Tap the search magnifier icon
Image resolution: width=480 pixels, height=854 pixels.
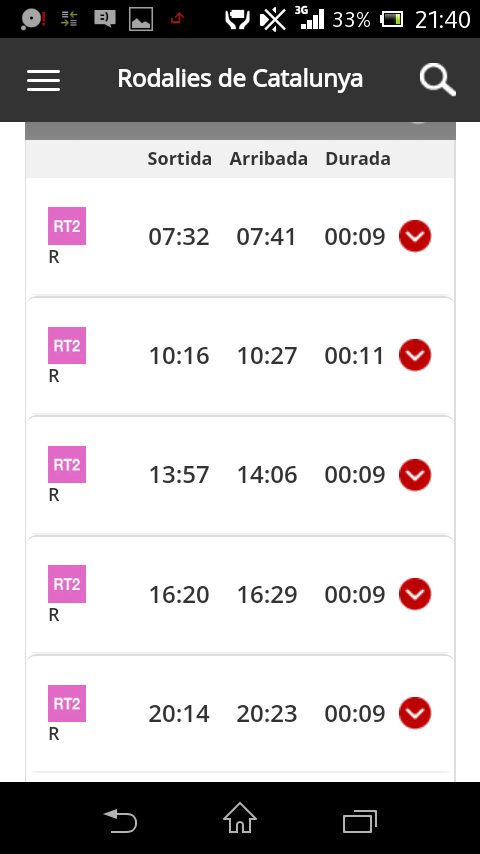click(x=438, y=80)
